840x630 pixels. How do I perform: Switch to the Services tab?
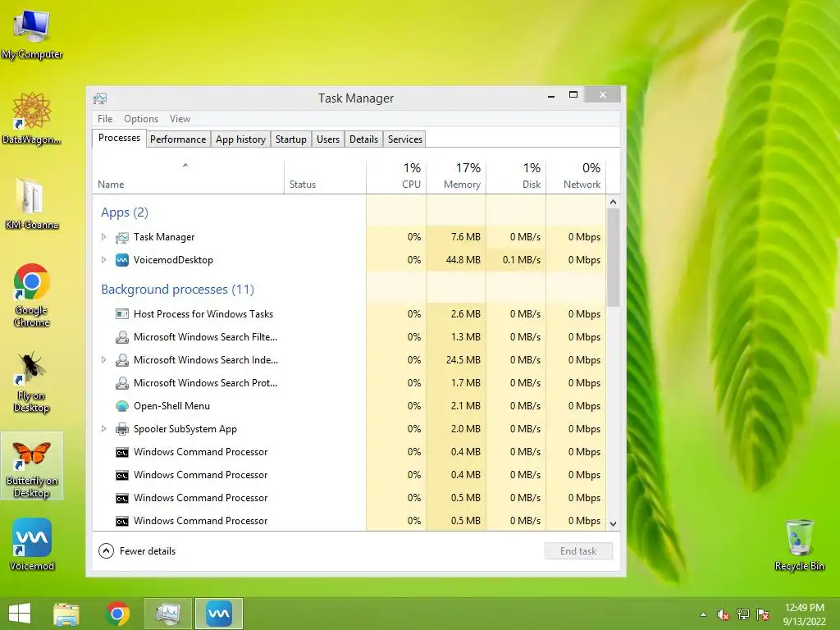(405, 139)
